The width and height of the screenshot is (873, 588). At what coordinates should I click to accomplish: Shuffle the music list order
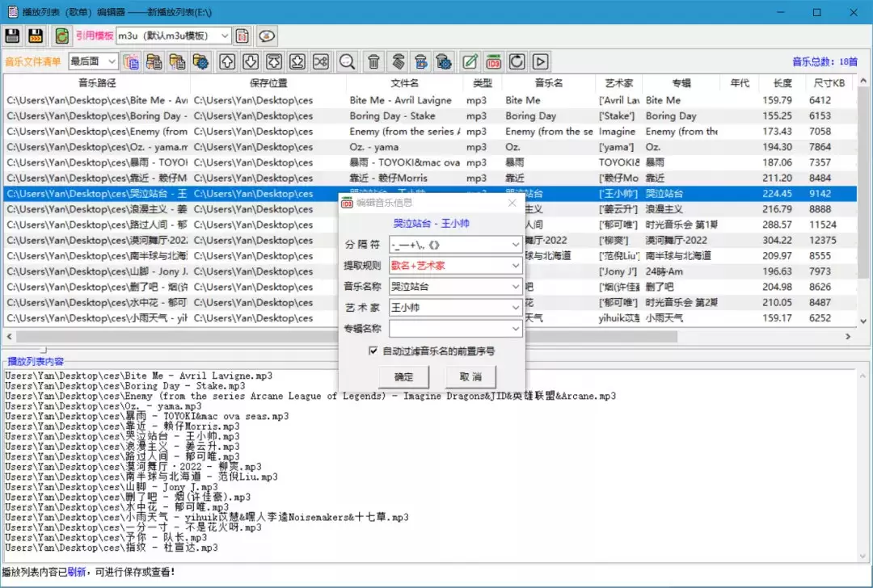(321, 61)
